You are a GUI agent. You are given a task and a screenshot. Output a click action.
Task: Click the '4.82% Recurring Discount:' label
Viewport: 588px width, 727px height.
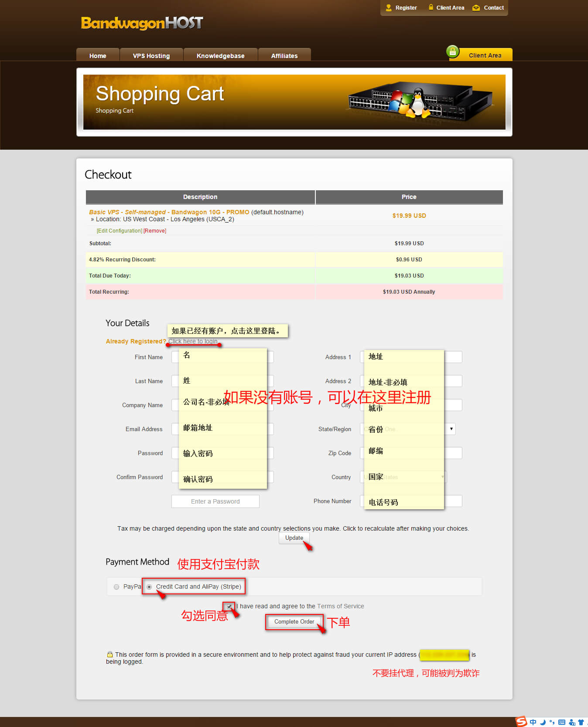coord(122,259)
